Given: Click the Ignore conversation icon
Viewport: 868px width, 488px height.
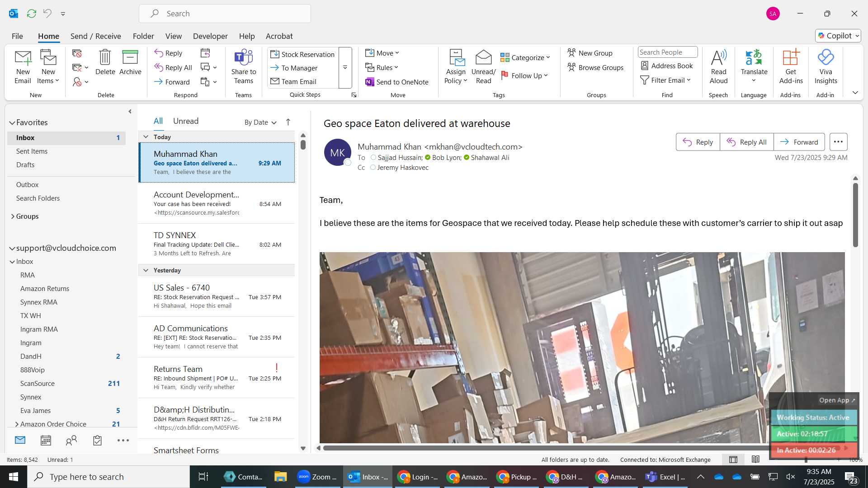Looking at the screenshot, I should click(x=77, y=53).
